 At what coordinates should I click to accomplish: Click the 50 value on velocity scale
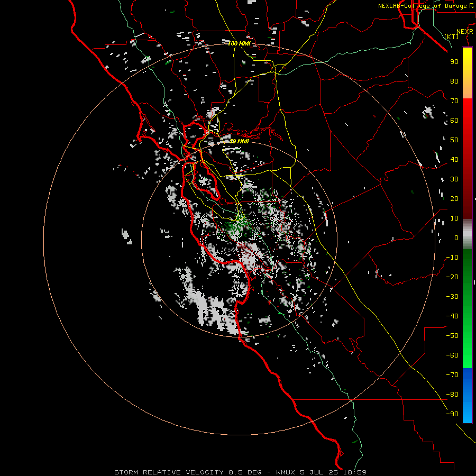click(x=454, y=140)
